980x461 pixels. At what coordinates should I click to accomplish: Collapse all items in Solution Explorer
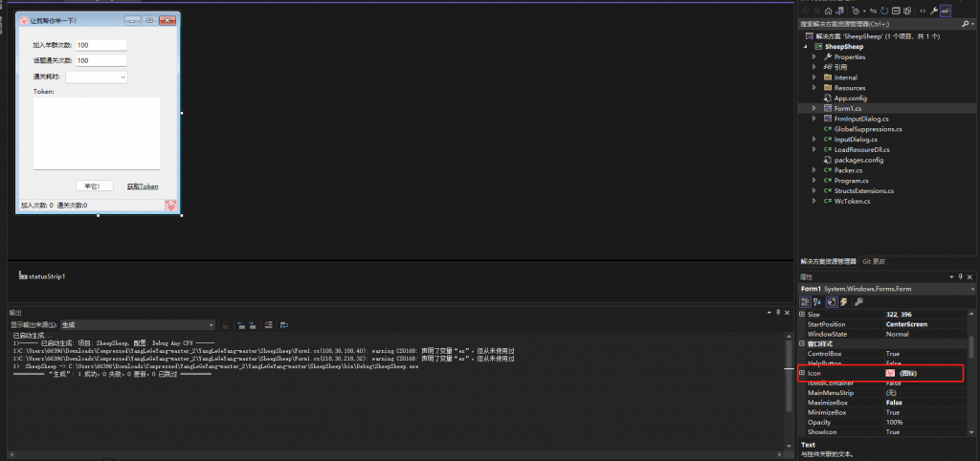pyautogui.click(x=896, y=11)
